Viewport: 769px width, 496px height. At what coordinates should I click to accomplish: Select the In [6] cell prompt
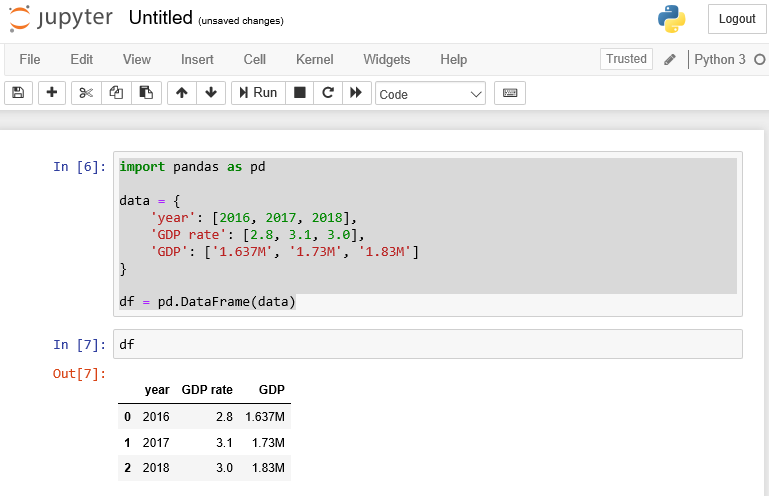pos(79,167)
